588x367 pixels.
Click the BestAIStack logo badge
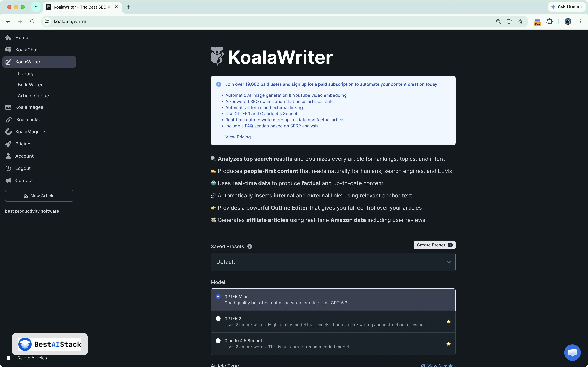pos(50,344)
